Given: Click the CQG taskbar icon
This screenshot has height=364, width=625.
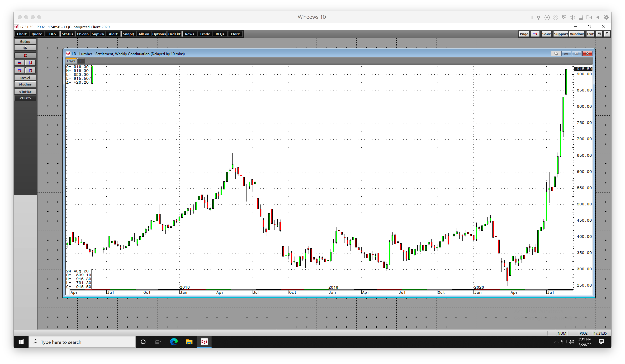Looking at the screenshot, I should coord(204,342).
